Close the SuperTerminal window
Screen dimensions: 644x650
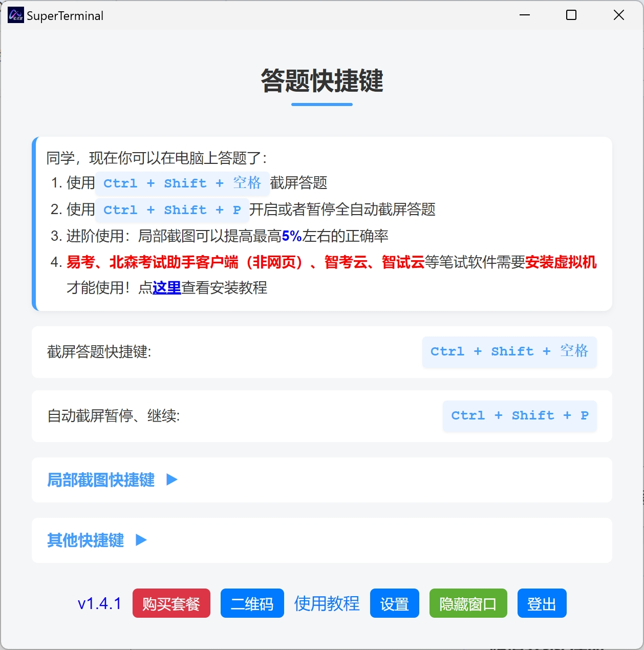[x=619, y=15]
